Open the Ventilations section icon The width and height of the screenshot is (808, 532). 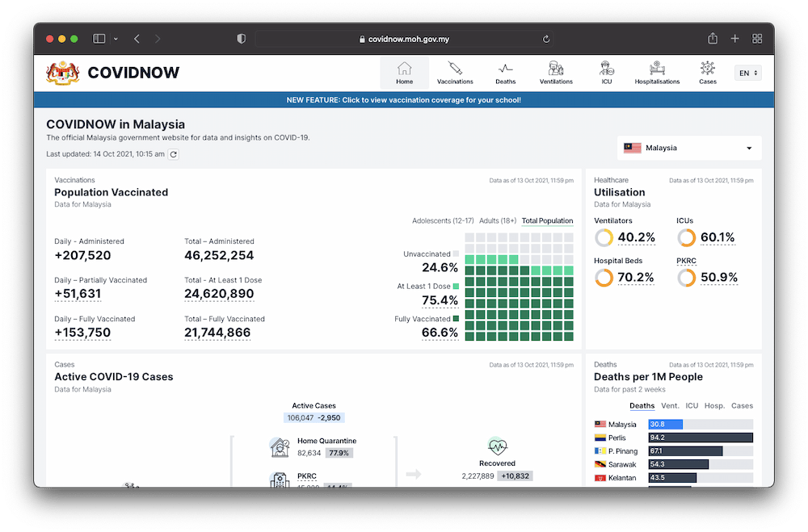(556, 68)
